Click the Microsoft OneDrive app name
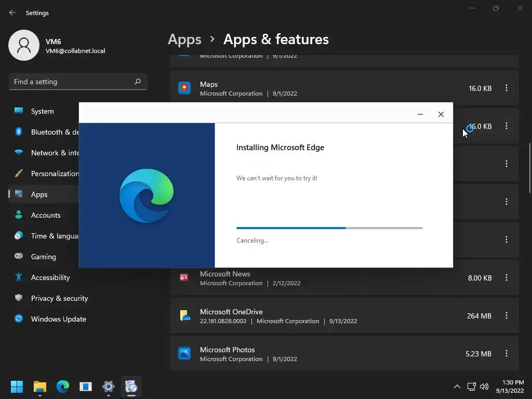532x399 pixels. click(x=231, y=312)
